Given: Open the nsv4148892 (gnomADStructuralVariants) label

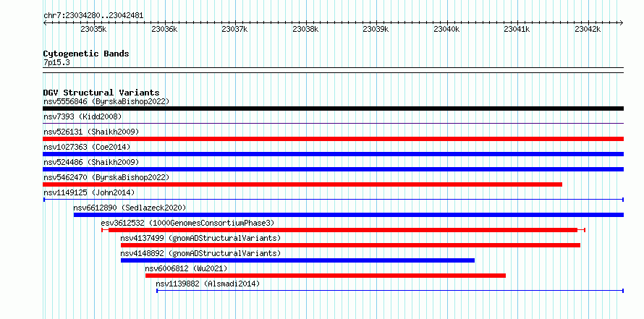Looking at the screenshot, I should click(x=201, y=253).
